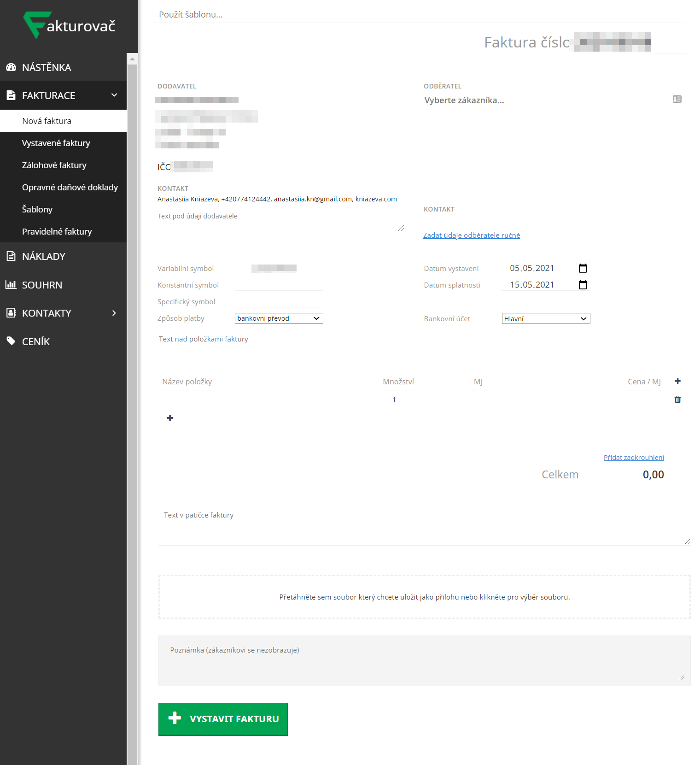Open the customer contact card icon
Image resolution: width=700 pixels, height=765 pixels.
677,99
